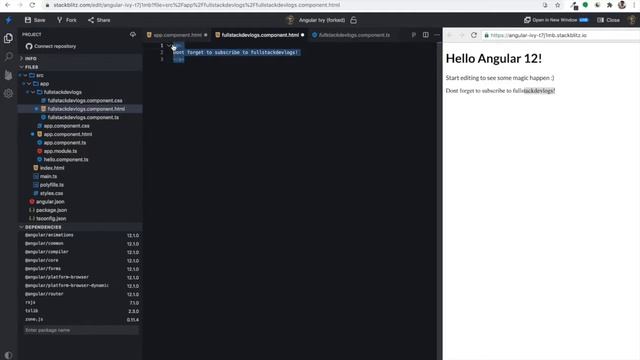
Task: Open the Project files sidebar icon
Action: [8, 38]
